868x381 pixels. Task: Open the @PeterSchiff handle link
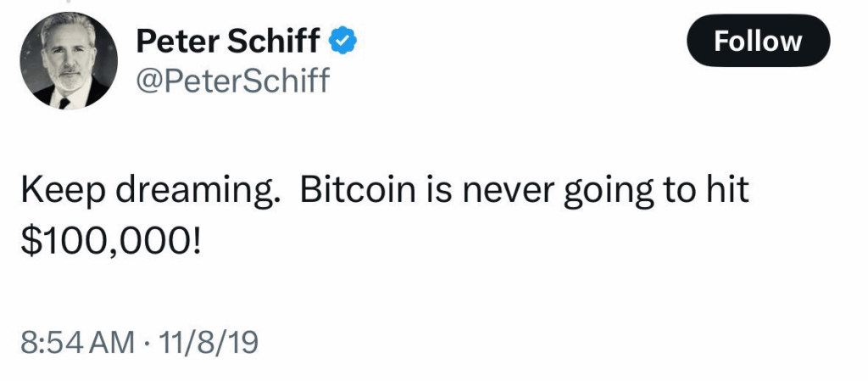click(232, 81)
